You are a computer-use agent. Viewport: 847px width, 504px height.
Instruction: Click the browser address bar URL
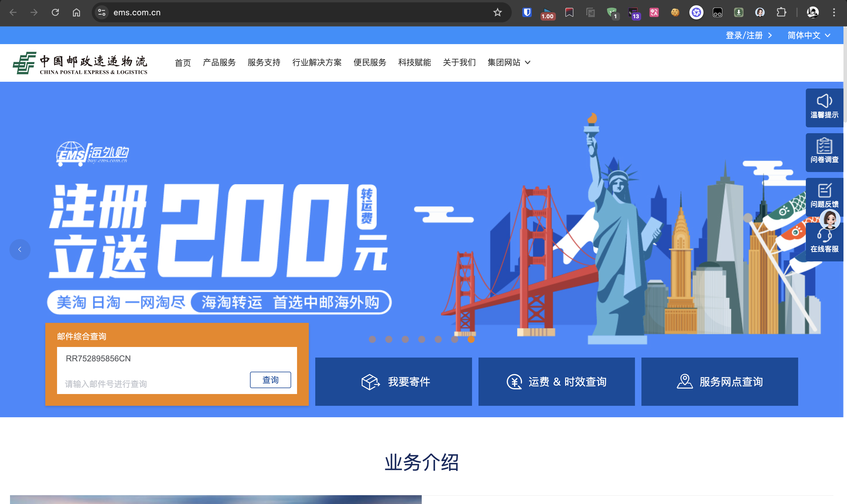pos(137,13)
